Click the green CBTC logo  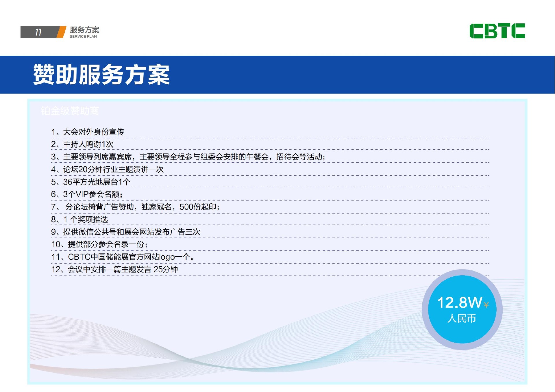(497, 31)
